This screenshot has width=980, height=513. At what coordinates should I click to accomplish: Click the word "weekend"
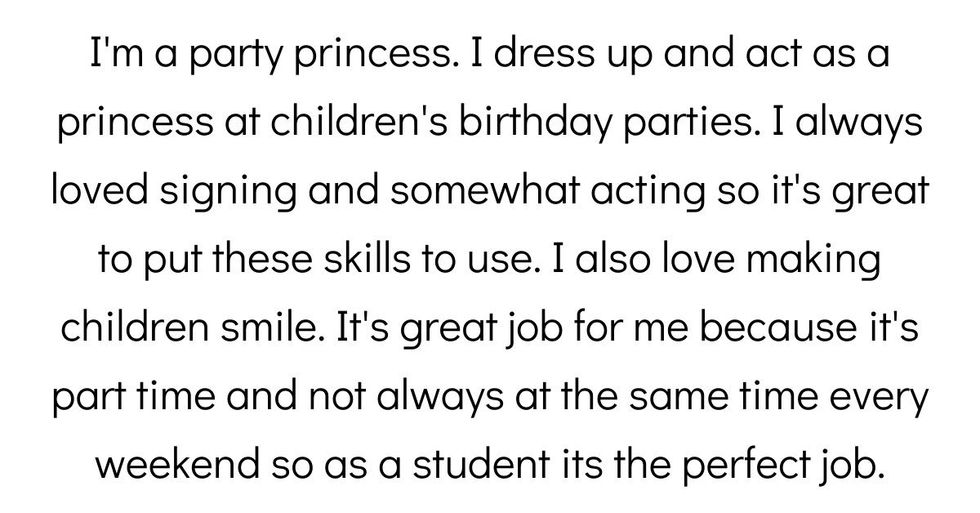pos(184,462)
